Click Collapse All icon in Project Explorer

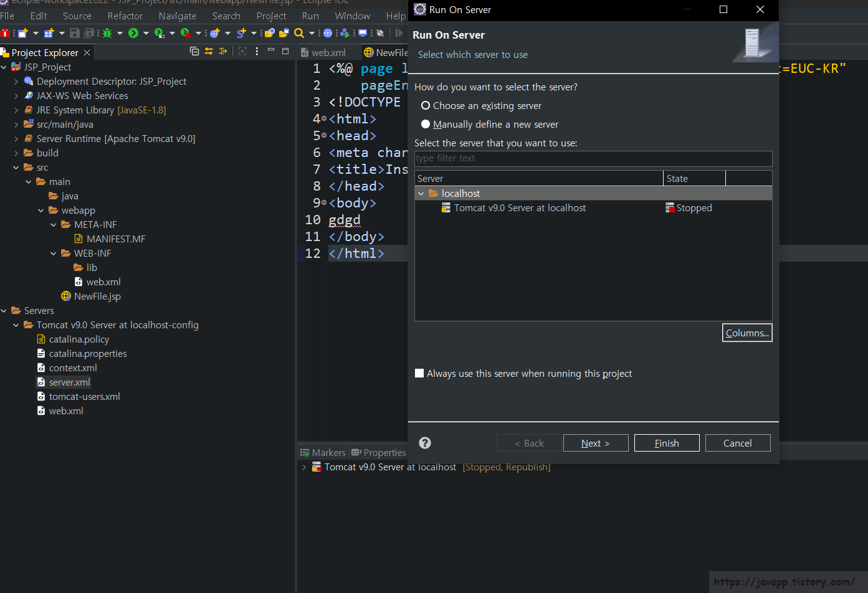coord(194,51)
